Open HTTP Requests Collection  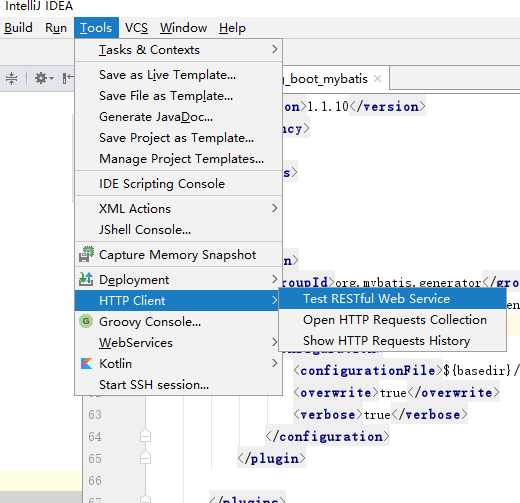[x=392, y=320]
